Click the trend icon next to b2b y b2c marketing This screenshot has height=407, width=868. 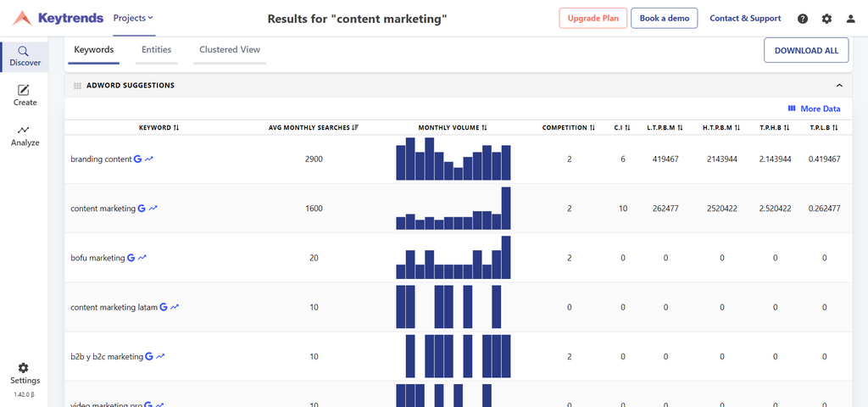[160, 356]
